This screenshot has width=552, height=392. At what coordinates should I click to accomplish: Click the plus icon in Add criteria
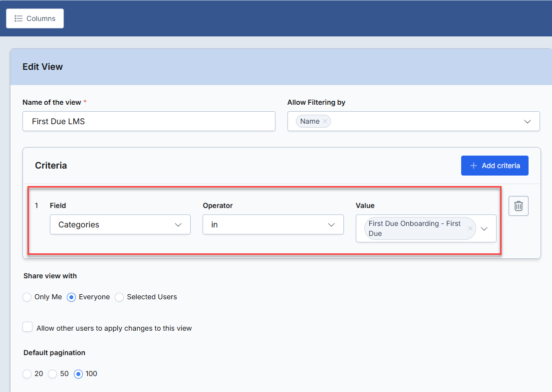tap(474, 166)
